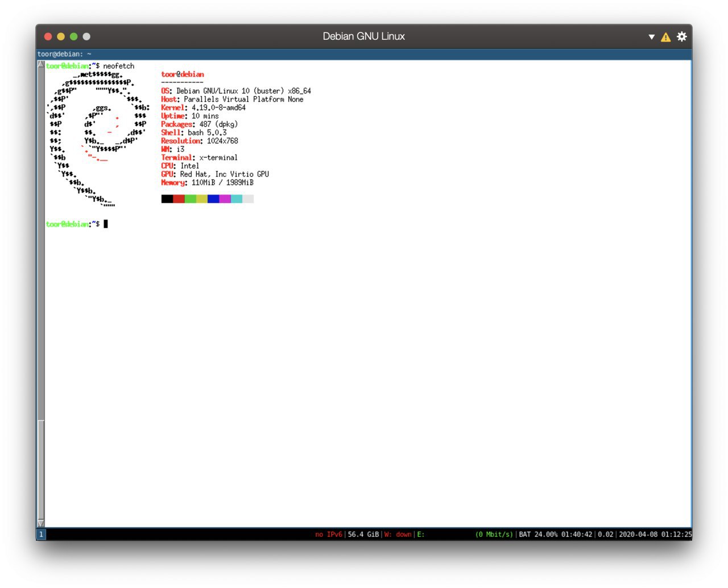Click the 'Memory: 110MiB / 1989MiB' line
Viewport: 728px width, 588px height.
(207, 183)
